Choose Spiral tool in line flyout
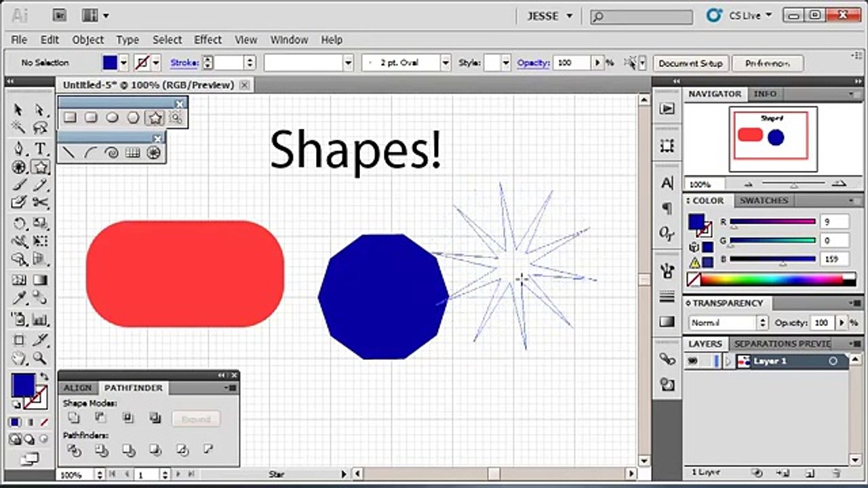The height and width of the screenshot is (488, 868). coord(111,153)
